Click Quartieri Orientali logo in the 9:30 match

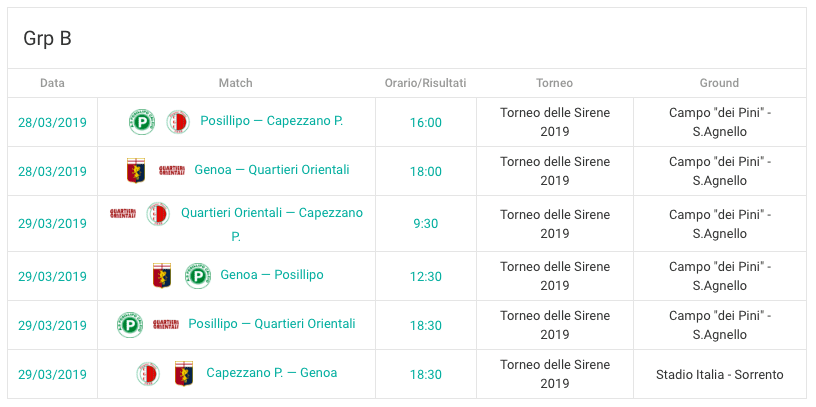pos(123,213)
